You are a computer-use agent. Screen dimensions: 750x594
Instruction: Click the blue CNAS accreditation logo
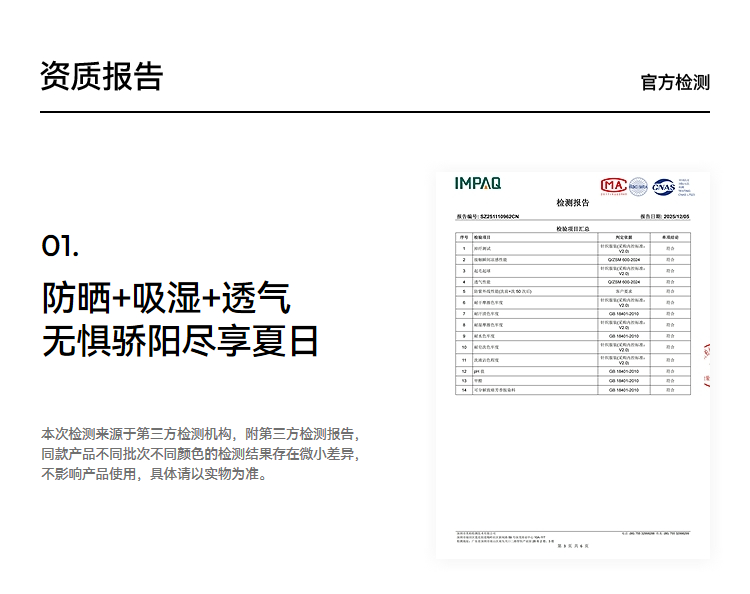663,186
